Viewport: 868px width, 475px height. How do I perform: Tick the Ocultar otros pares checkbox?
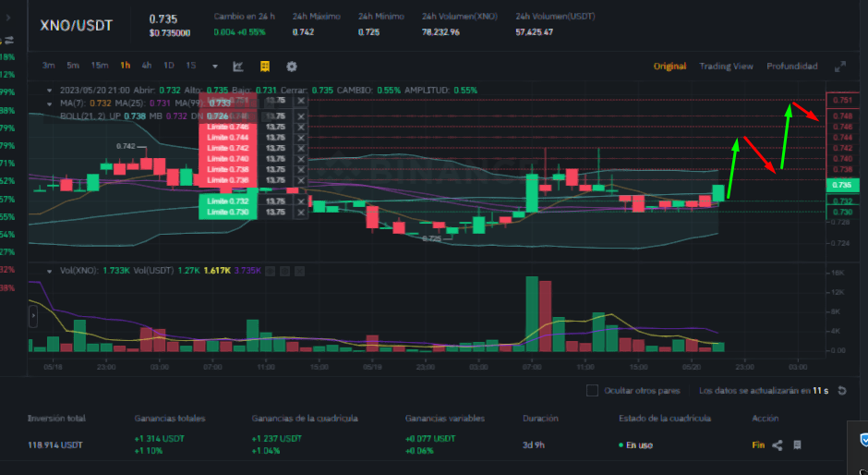592,391
